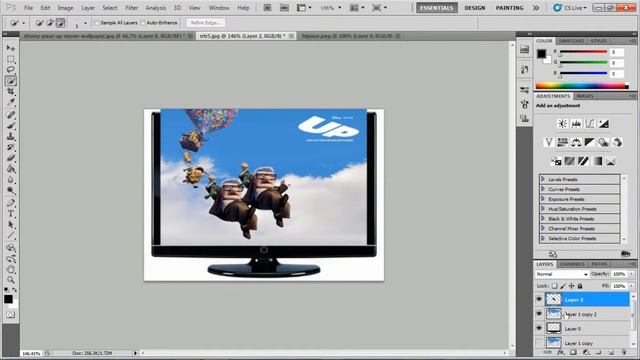Image resolution: width=640 pixels, height=360 pixels.
Task: Add a Curves adjustment
Action: 589,124
